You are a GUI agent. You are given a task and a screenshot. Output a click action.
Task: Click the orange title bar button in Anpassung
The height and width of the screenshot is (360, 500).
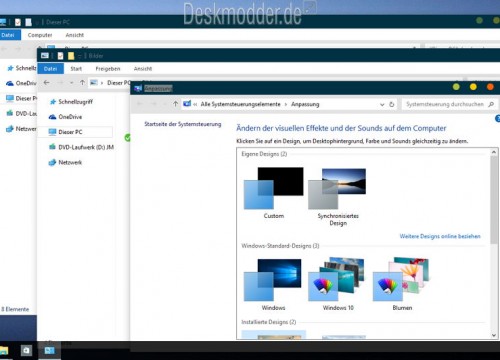(x=490, y=87)
